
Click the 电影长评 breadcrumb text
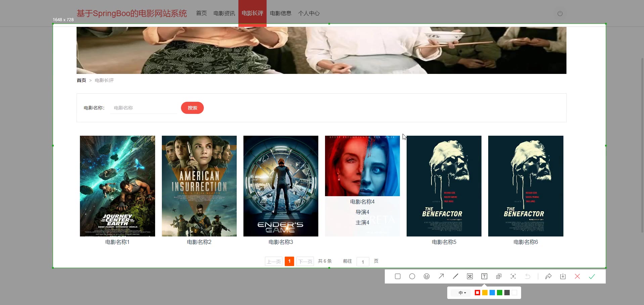tap(104, 80)
